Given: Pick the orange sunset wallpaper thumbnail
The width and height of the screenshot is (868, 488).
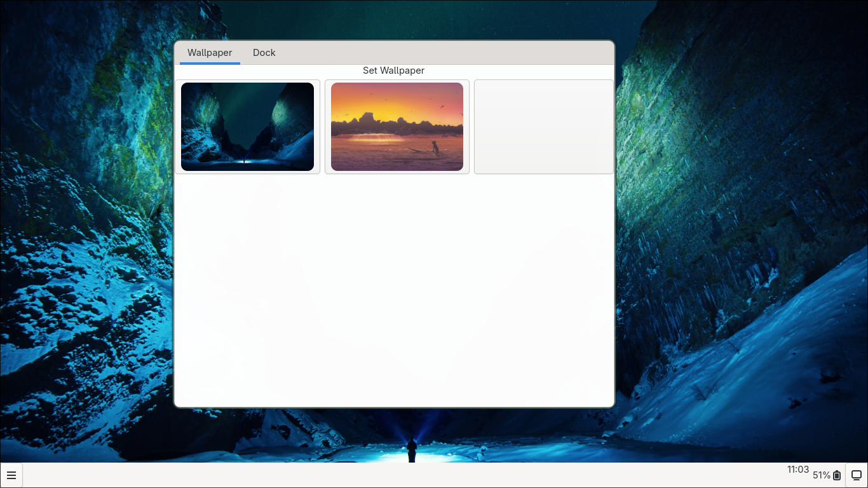Looking at the screenshot, I should pos(397,126).
